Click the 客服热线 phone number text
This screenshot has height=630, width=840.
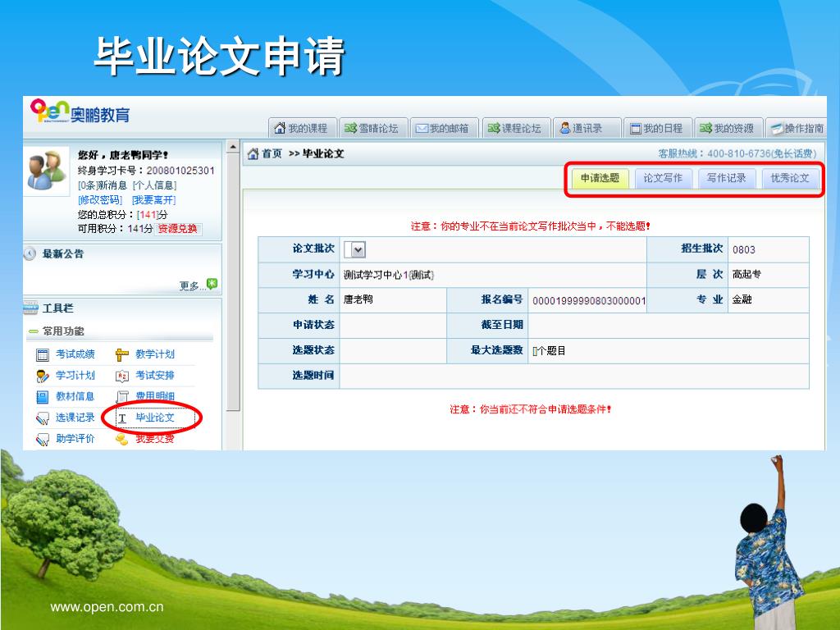(x=737, y=153)
